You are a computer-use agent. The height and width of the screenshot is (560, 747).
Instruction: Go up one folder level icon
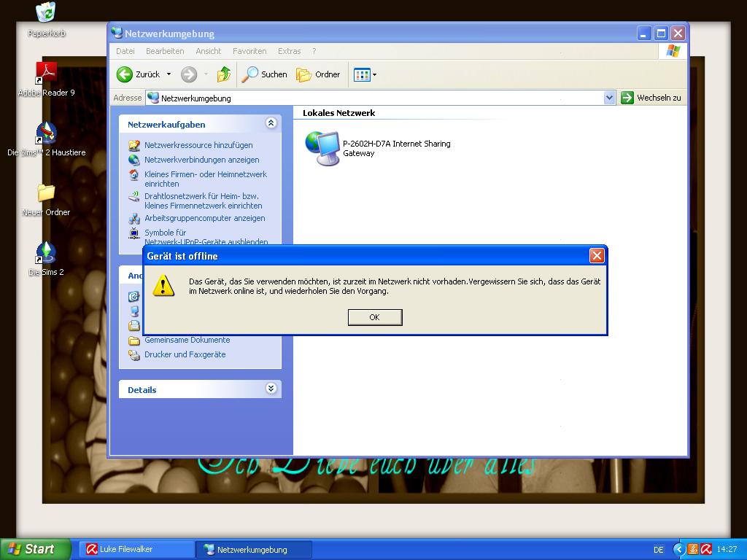[x=224, y=74]
